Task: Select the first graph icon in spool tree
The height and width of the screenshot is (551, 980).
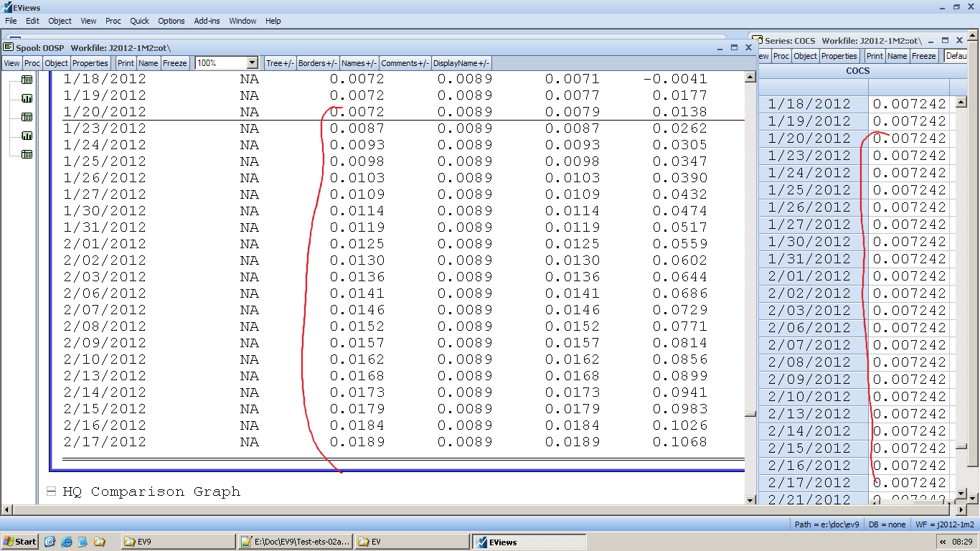Action: click(27, 99)
